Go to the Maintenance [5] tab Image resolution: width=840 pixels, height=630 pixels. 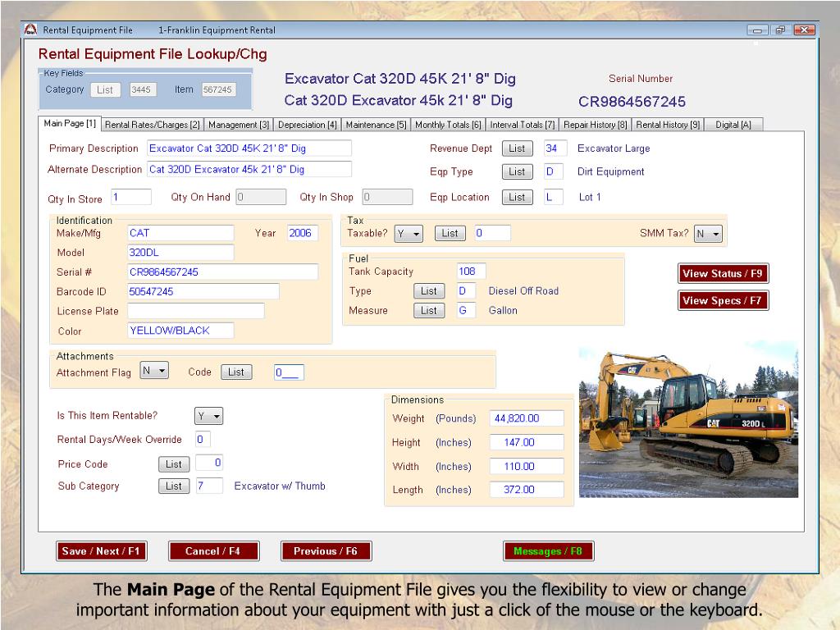tap(376, 125)
